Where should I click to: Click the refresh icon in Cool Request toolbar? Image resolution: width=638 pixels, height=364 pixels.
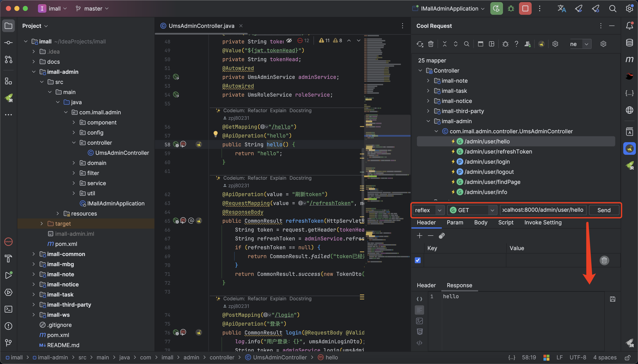[420, 44]
